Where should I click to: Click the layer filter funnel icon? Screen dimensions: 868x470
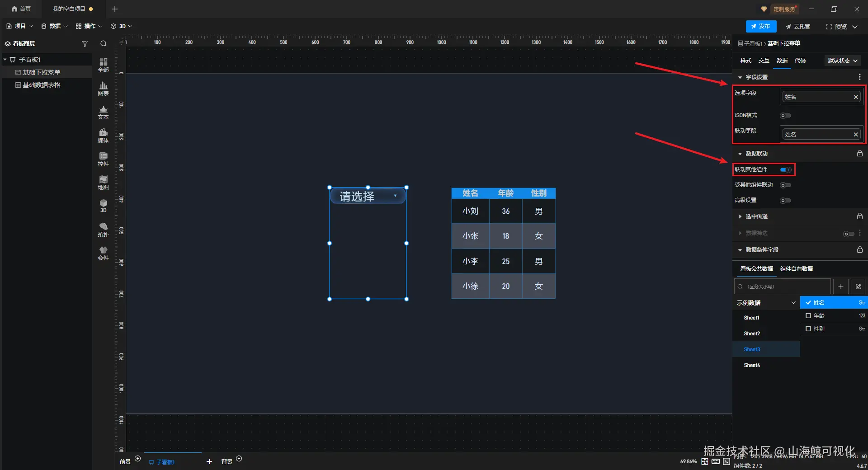tap(85, 44)
